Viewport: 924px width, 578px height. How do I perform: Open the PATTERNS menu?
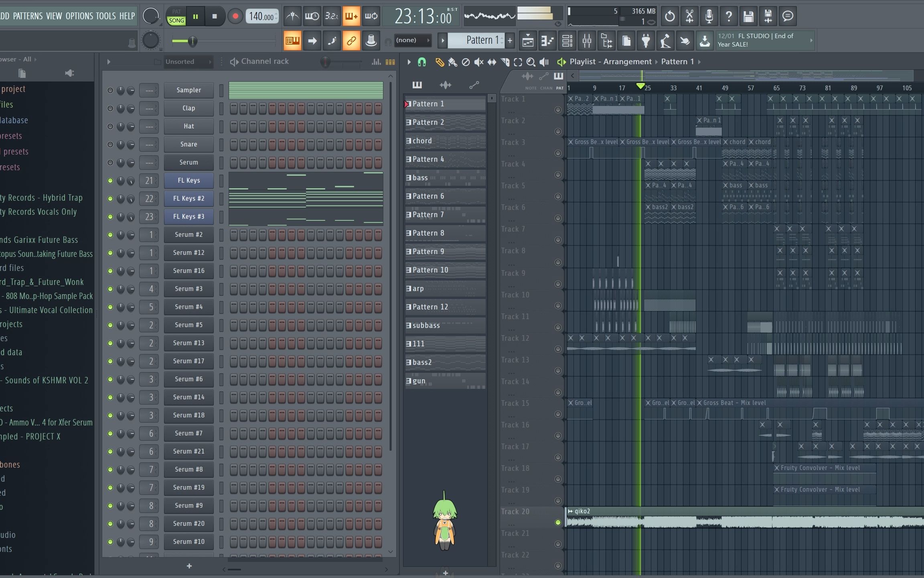click(28, 16)
